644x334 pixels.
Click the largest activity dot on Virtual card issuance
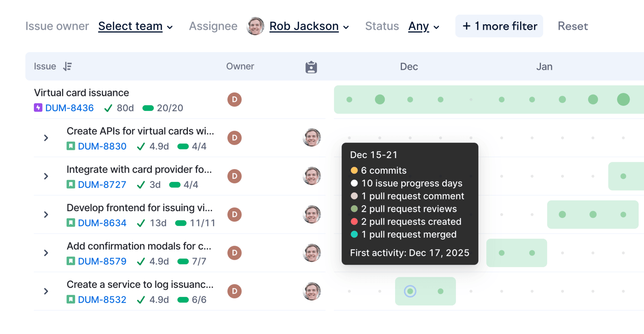(x=623, y=99)
